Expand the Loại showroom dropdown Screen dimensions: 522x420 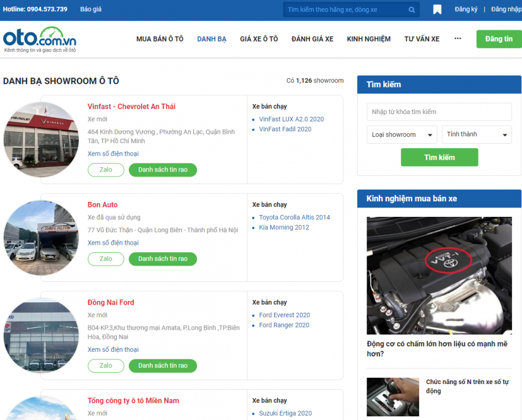(402, 134)
